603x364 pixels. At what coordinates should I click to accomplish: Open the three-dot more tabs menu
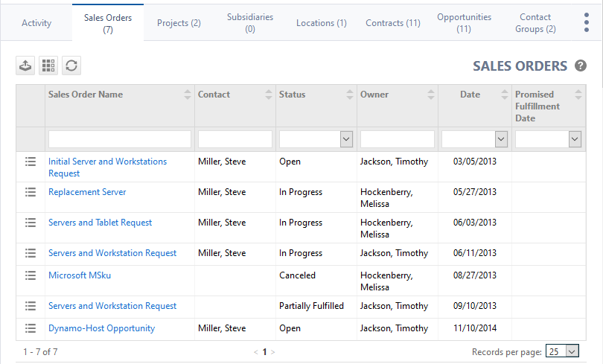(x=586, y=23)
